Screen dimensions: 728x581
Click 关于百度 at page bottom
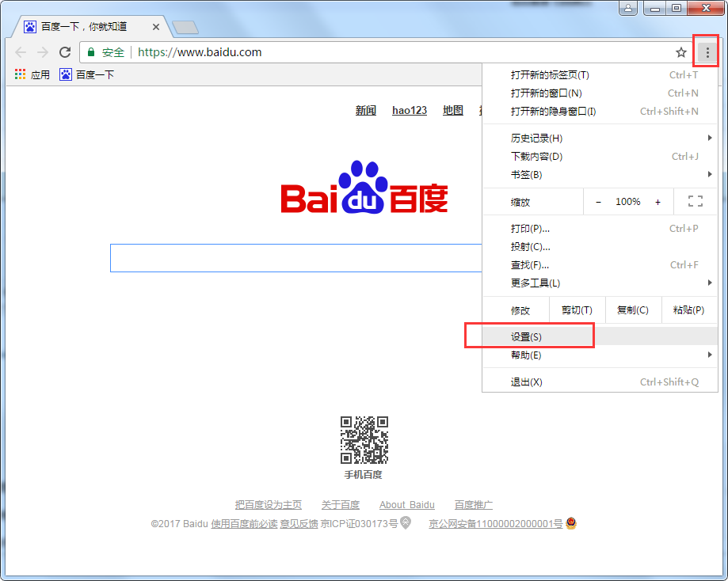tap(341, 504)
